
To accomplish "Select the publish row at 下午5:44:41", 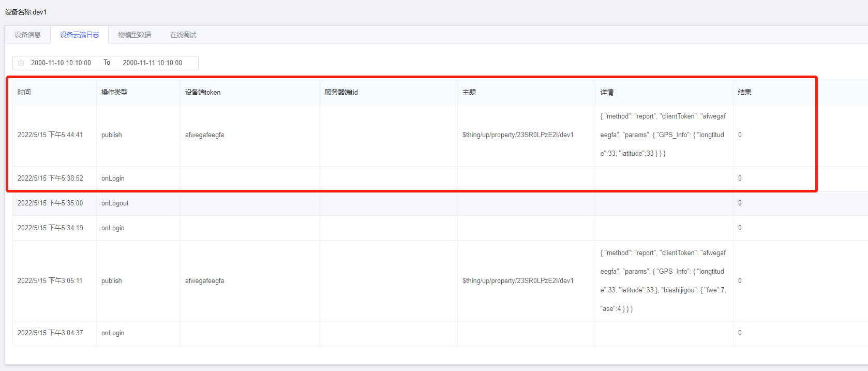I will coord(112,135).
